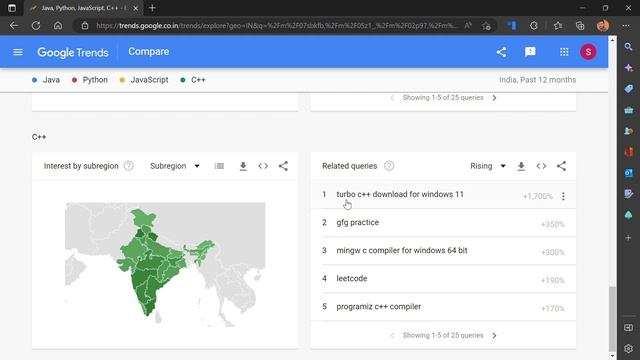Open the Subregion dropdown
Screen dimensions: 640x360
(175, 166)
